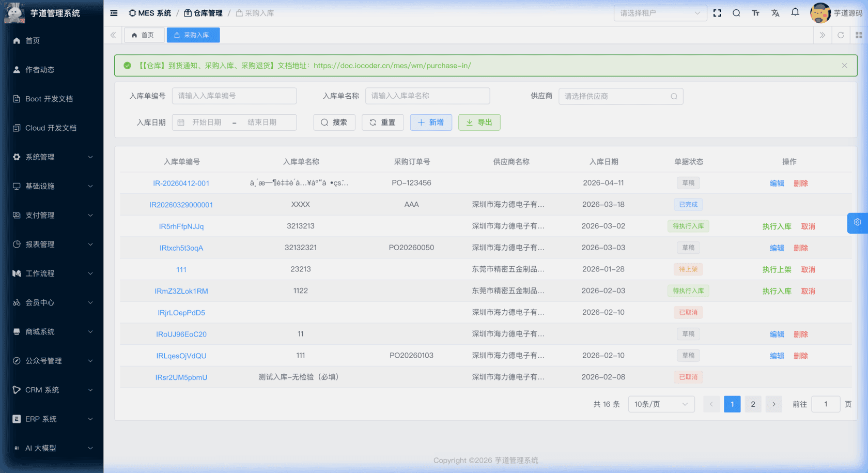868x473 pixels.
Task: Open the global search magnifier icon
Action: coord(736,13)
